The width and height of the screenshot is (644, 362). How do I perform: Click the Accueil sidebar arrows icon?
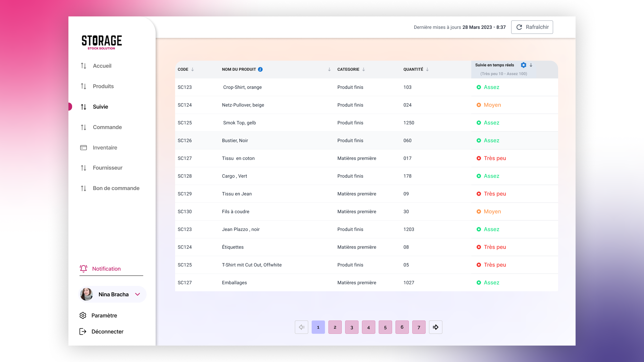pos(84,66)
